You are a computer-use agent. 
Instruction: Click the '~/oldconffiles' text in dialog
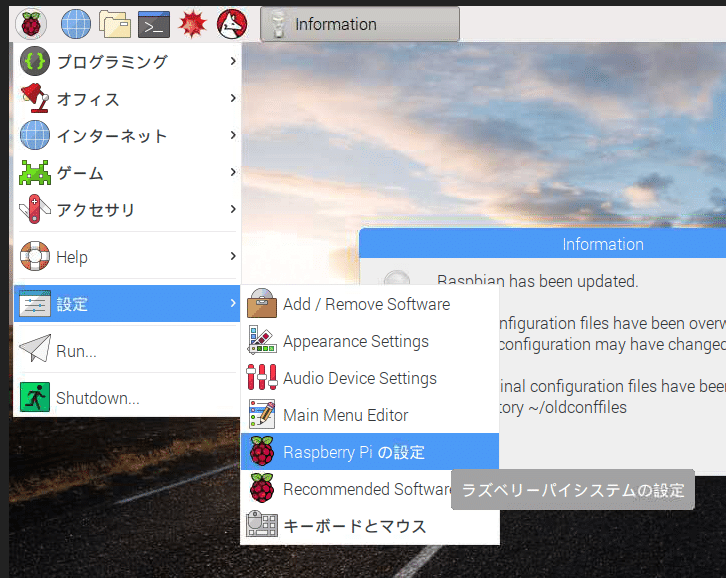(x=577, y=408)
